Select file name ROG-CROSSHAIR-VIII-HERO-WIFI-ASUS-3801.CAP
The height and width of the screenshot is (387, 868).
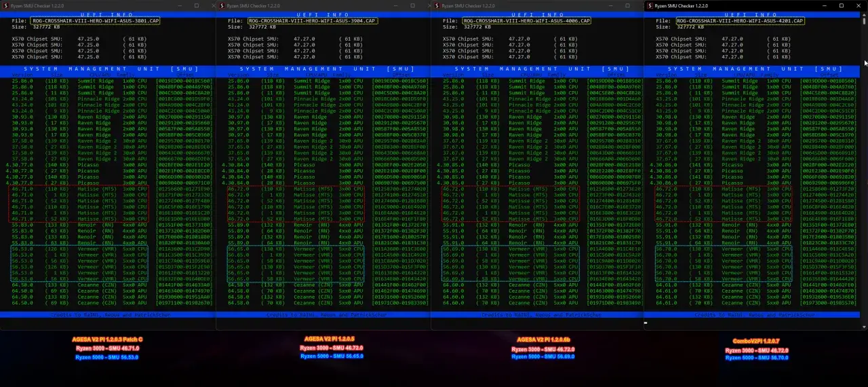[96, 21]
